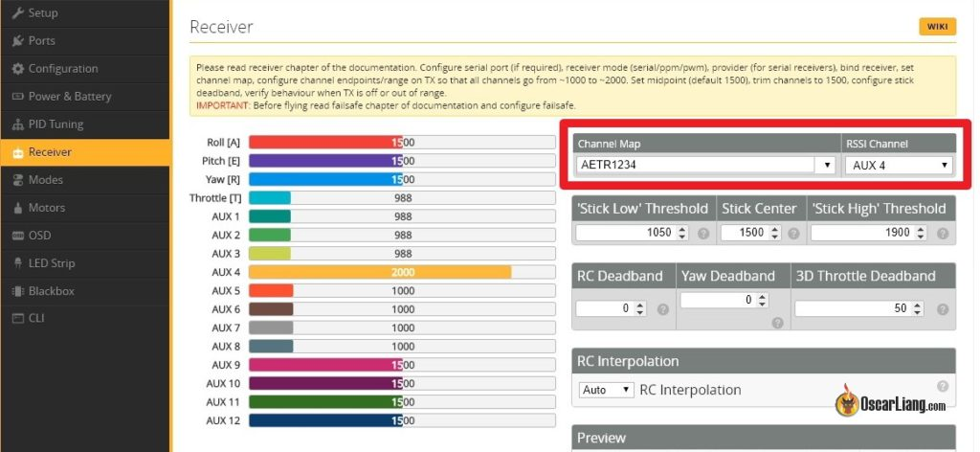Click 3D Throttle Deadband stepper arrows
Image resolution: width=980 pixels, height=452 pixels.
[x=917, y=309]
